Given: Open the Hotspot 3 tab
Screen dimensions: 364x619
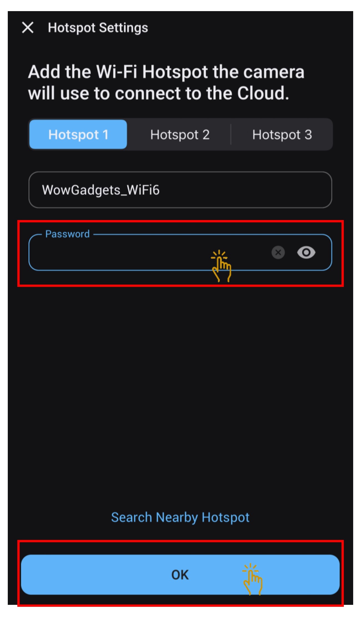Looking at the screenshot, I should (x=282, y=134).
